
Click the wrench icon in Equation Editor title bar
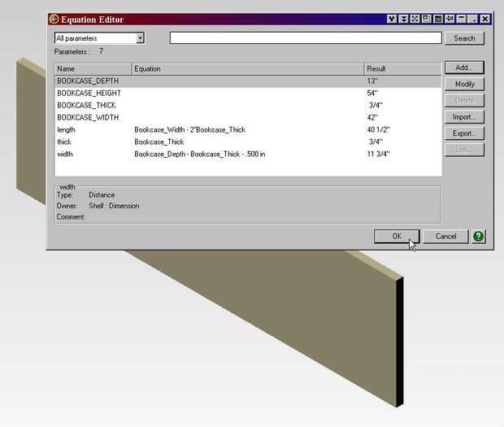pos(392,19)
